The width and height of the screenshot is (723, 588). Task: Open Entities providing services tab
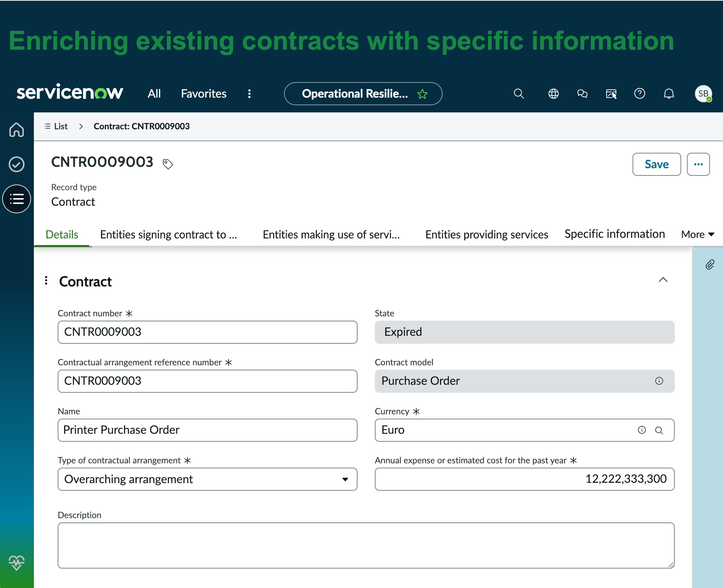tap(487, 235)
